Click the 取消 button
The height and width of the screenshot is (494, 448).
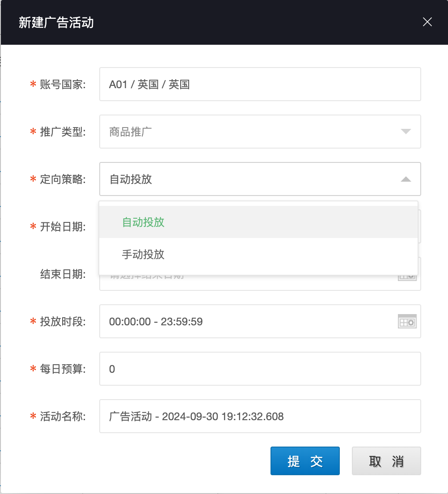pyautogui.click(x=386, y=461)
